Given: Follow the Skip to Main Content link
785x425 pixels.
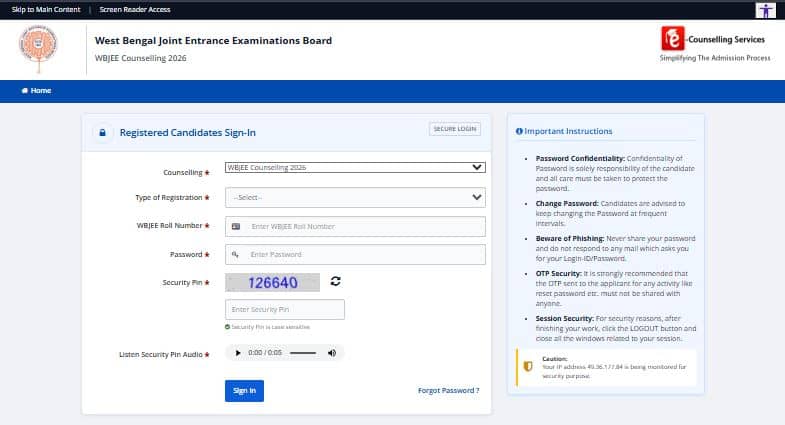Looking at the screenshot, I should pyautogui.click(x=46, y=10).
